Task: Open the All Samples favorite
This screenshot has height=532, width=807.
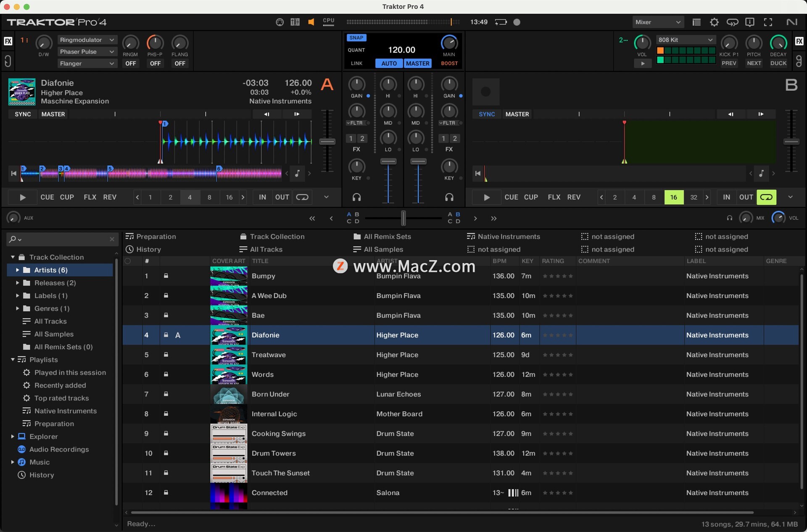Action: point(378,250)
